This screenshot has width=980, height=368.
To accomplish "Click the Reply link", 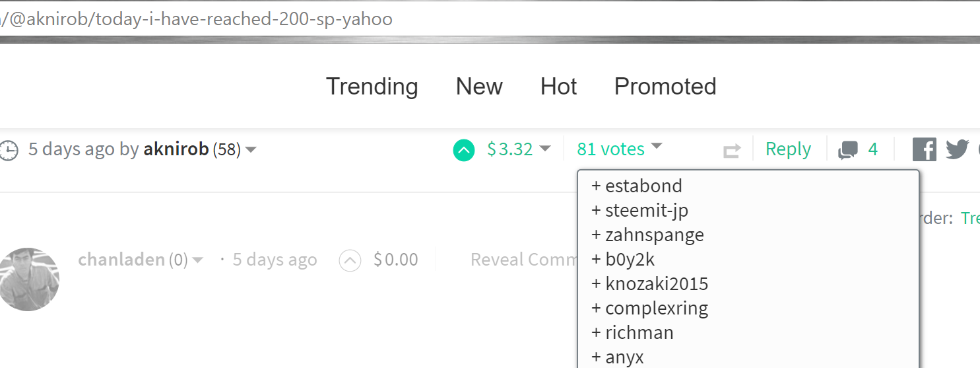I will coord(788,149).
